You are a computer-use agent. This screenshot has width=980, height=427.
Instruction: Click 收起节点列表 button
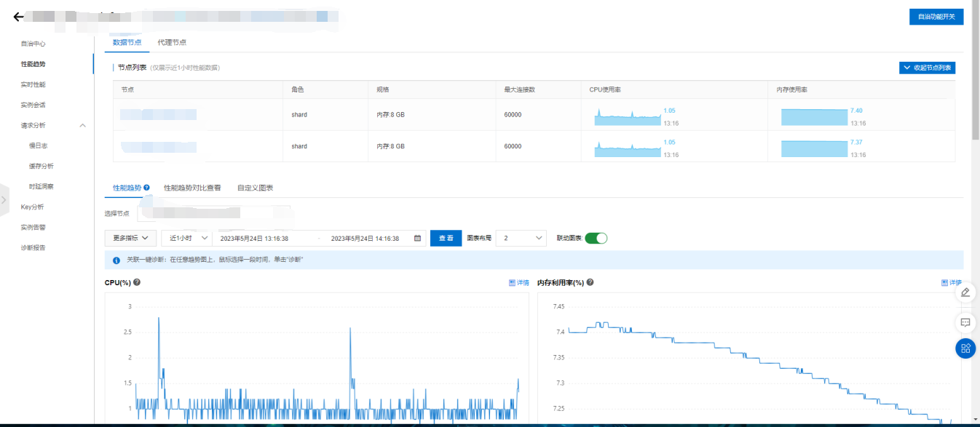point(927,68)
